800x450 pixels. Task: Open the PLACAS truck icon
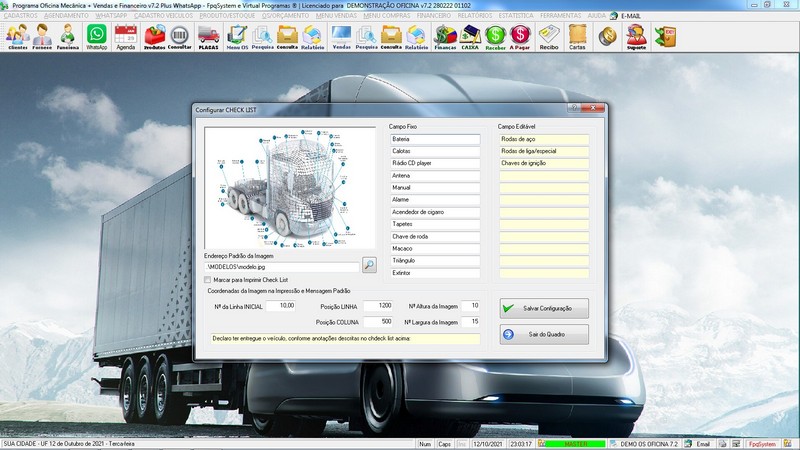209,37
